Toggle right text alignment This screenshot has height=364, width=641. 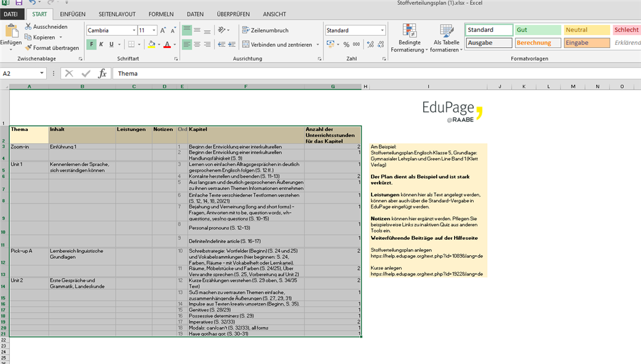tap(207, 44)
